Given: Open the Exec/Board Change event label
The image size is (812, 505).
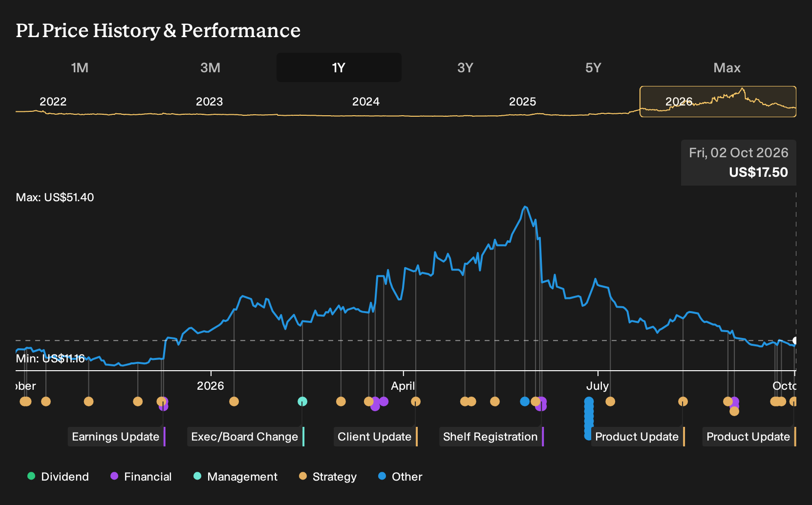Looking at the screenshot, I should (x=246, y=437).
